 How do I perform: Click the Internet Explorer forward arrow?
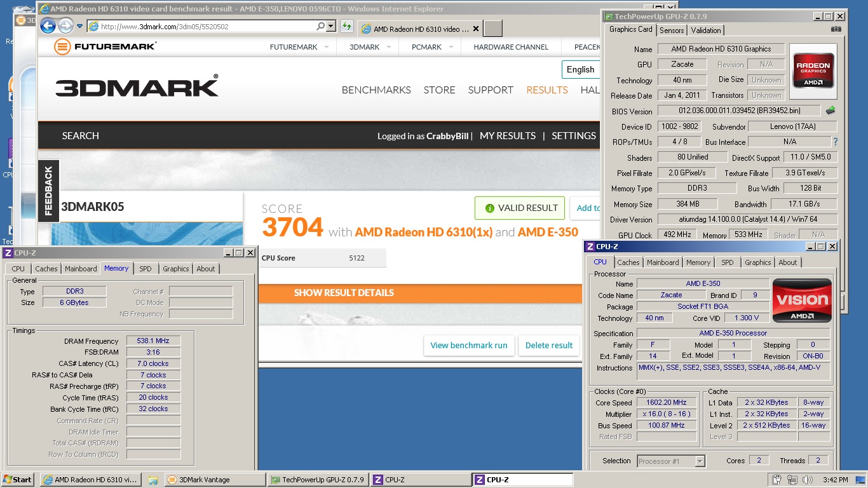click(x=65, y=26)
